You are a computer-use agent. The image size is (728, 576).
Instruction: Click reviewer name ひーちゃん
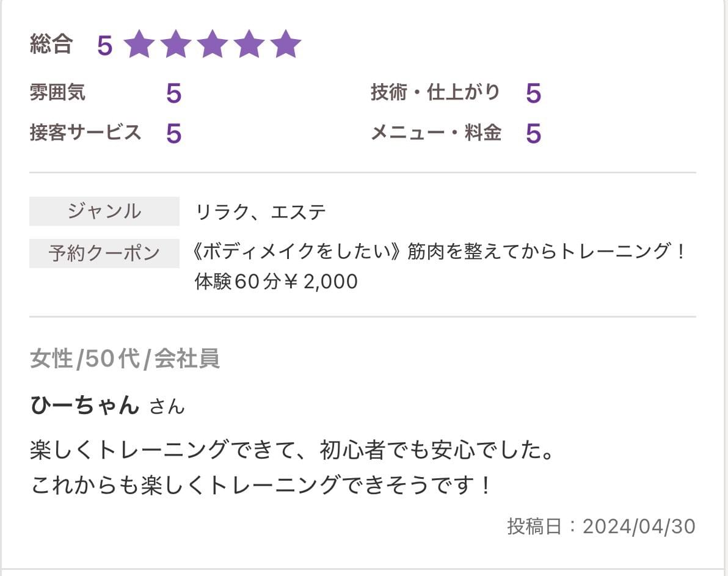click(85, 405)
